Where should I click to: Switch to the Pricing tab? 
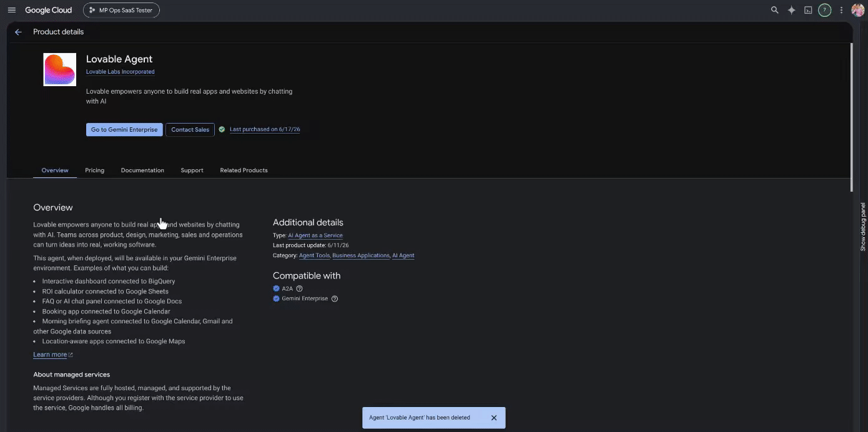click(x=94, y=170)
